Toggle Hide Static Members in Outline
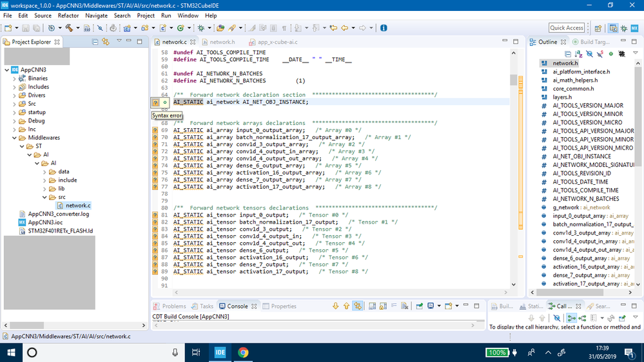 [600, 53]
